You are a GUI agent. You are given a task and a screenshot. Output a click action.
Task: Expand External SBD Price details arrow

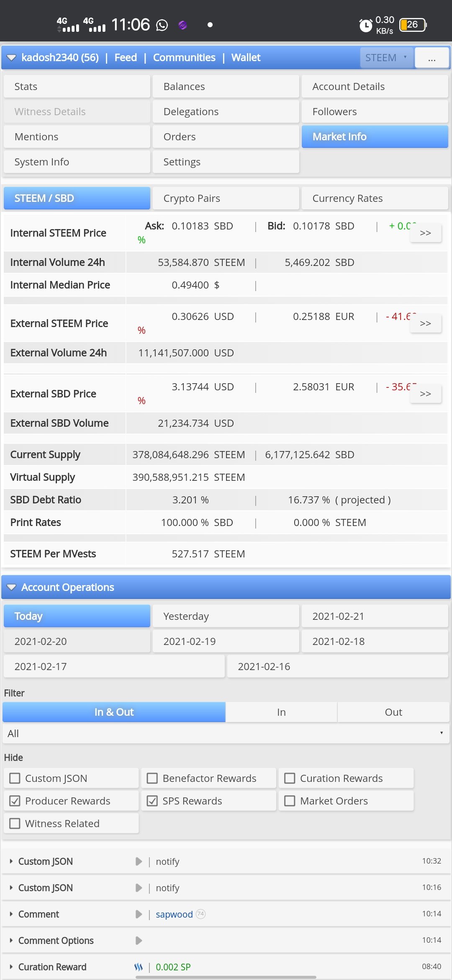click(426, 394)
